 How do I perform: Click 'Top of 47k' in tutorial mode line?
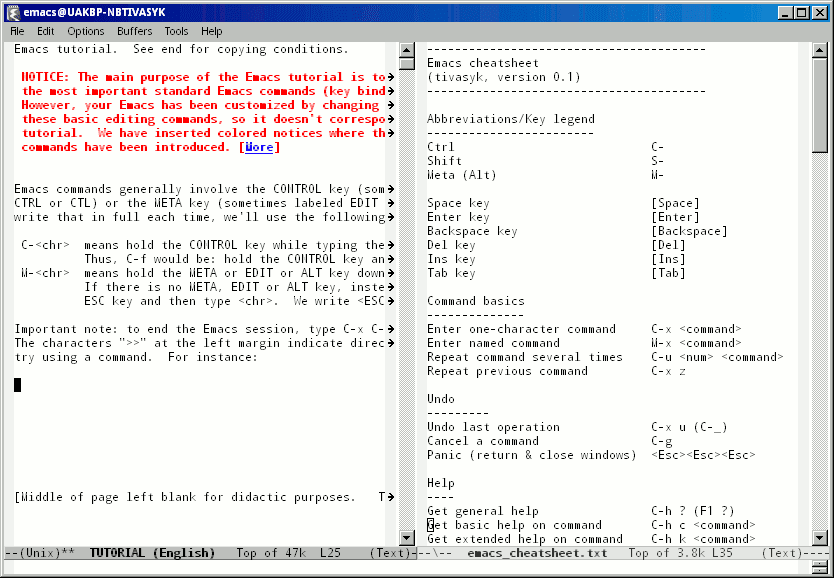point(271,553)
